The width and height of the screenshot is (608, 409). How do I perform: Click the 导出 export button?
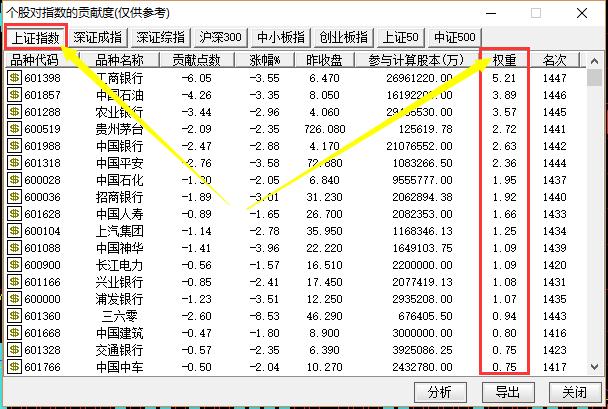[x=508, y=392]
